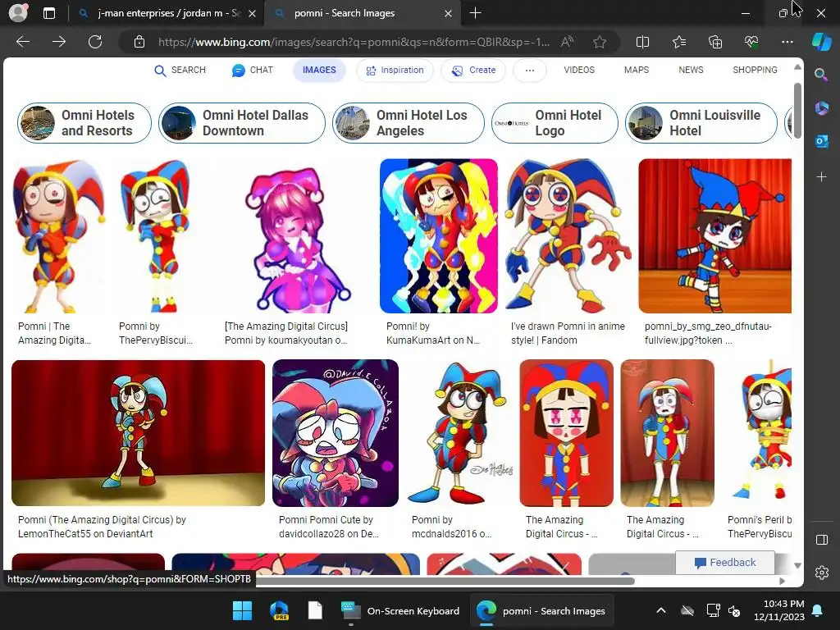The height and width of the screenshot is (630, 840).
Task: Open the Pomni by mcdnalds2016 image
Action: 459,433
